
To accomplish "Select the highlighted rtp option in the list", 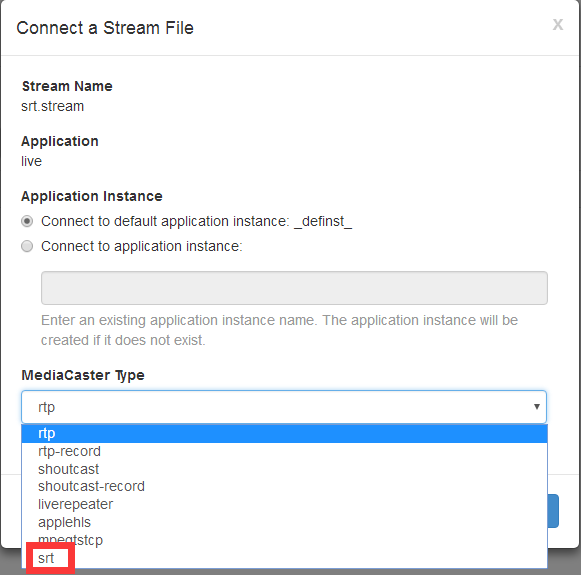I will 284,433.
